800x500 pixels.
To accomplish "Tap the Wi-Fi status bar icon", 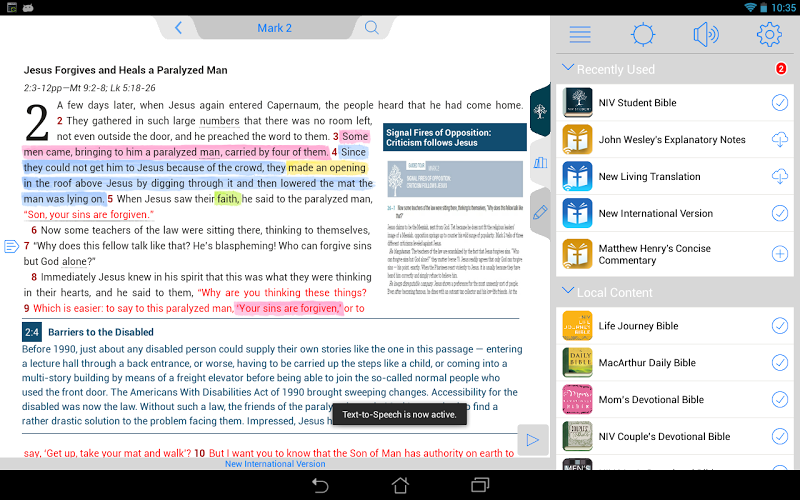I will 750,8.
